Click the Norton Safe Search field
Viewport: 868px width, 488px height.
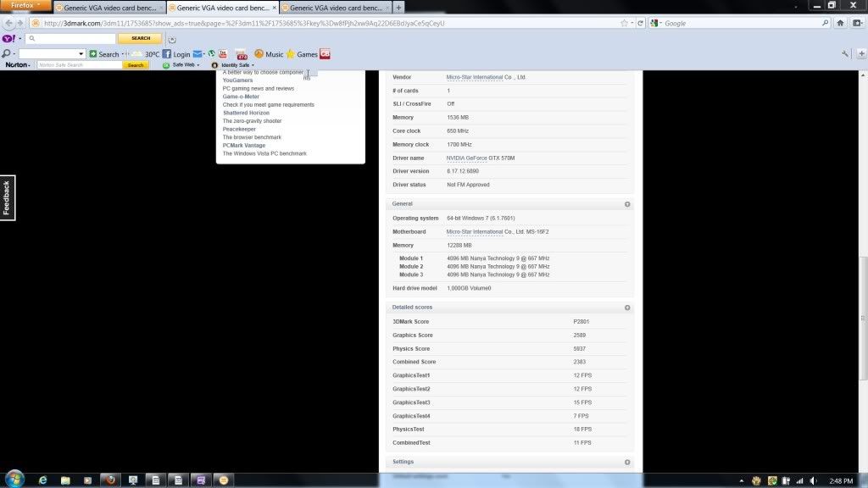(x=79, y=65)
